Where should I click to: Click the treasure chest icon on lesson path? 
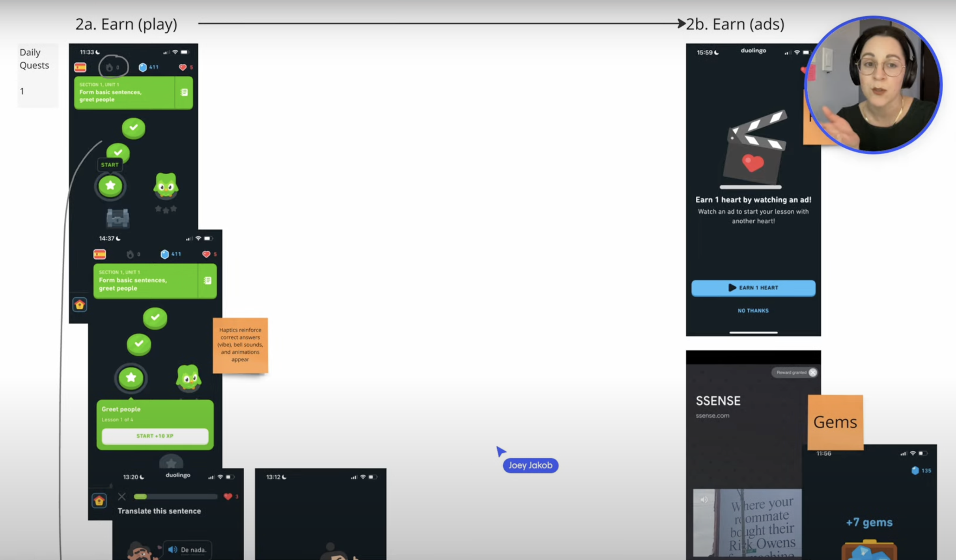pos(118,218)
